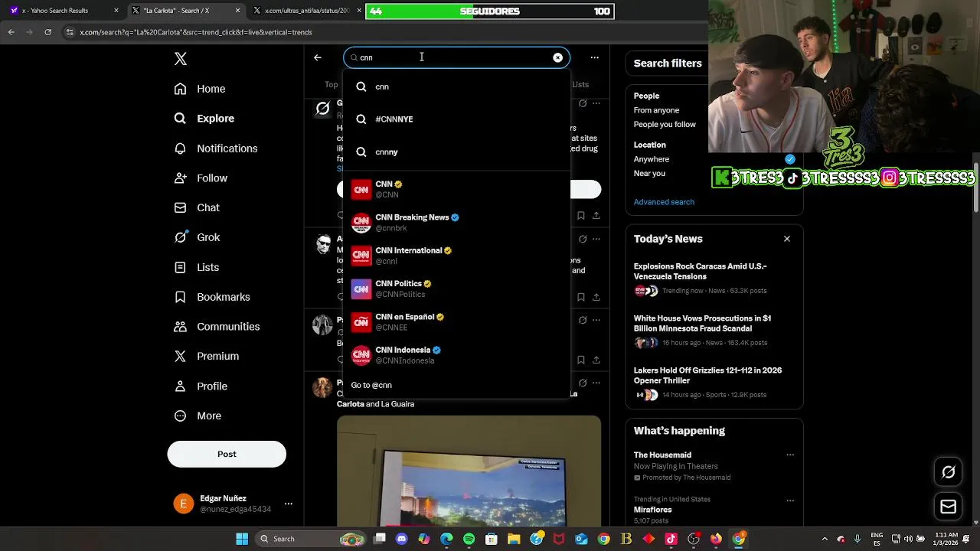
Task: Open floating Grok button at right edge
Action: (x=948, y=472)
